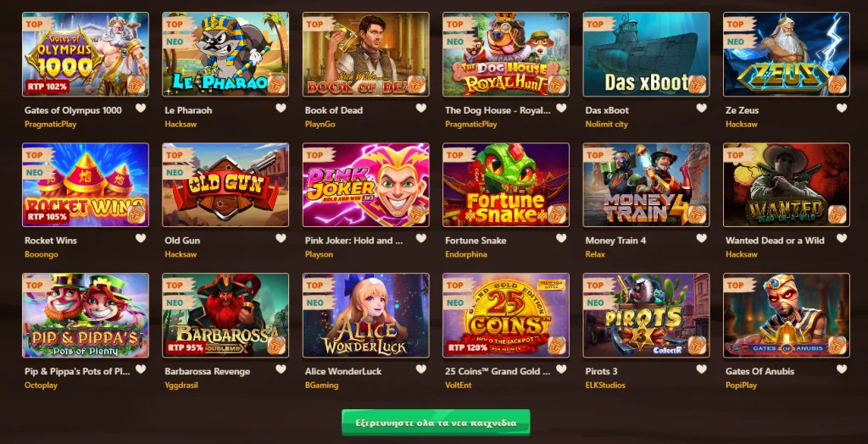Click heart icon beside Gates Of Anubis
The height and width of the screenshot is (444, 868).
842,369
